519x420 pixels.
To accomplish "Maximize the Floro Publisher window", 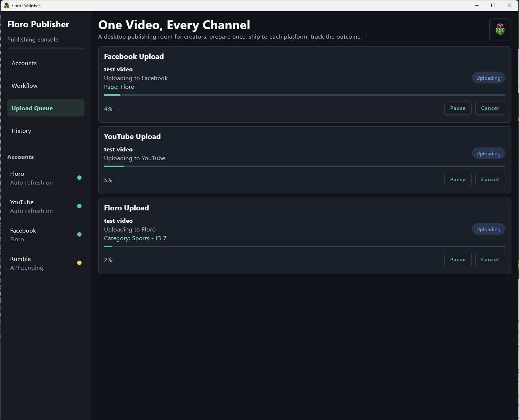I will tap(493, 5).
